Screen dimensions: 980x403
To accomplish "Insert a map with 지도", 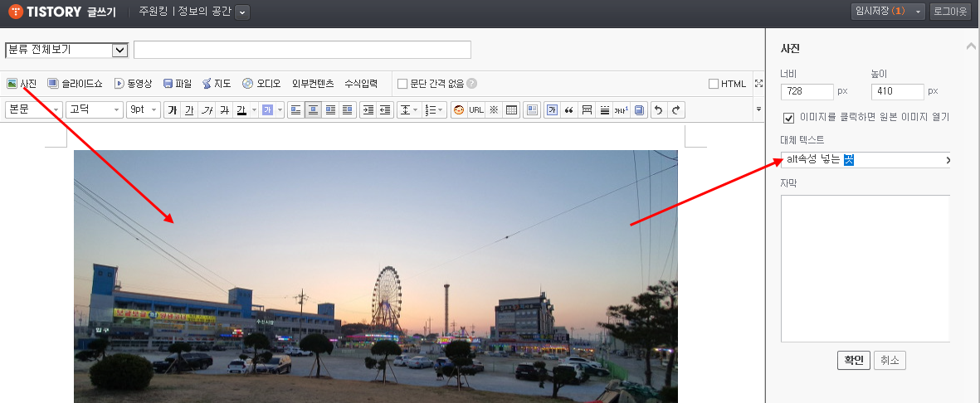I will [217, 83].
